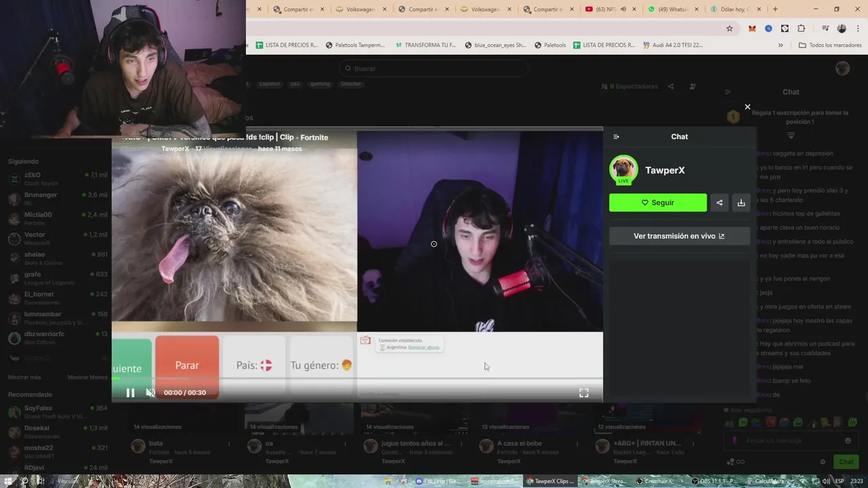Open the Chrome extensions puzzle icon
The height and width of the screenshot is (488, 868).
coord(801,28)
